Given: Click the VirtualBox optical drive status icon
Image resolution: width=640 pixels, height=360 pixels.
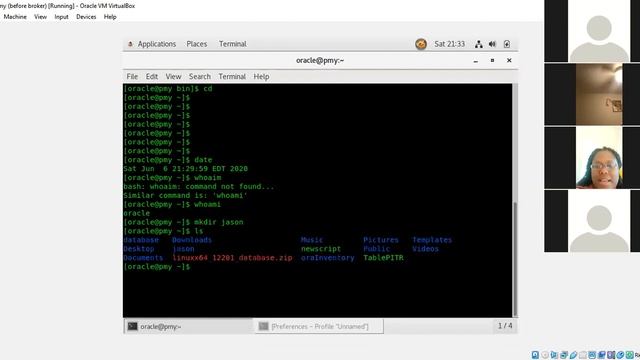Looking at the screenshot, I should pyautogui.click(x=545, y=355).
